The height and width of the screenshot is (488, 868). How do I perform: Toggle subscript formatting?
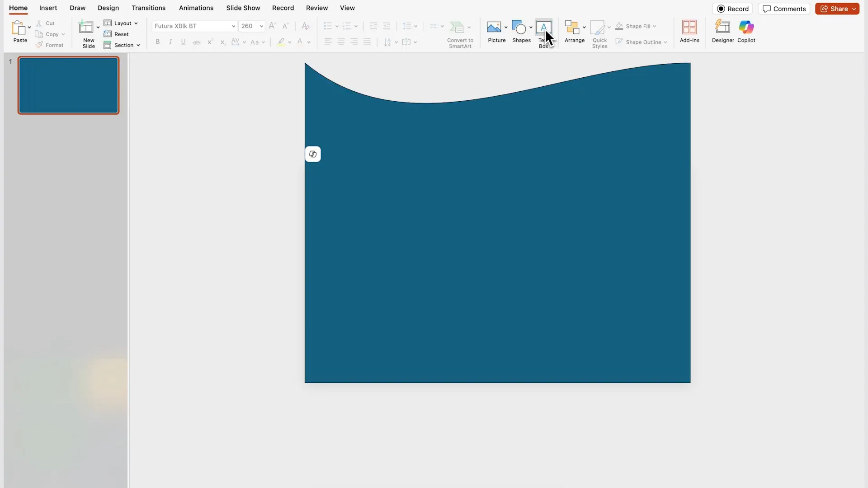tap(222, 42)
